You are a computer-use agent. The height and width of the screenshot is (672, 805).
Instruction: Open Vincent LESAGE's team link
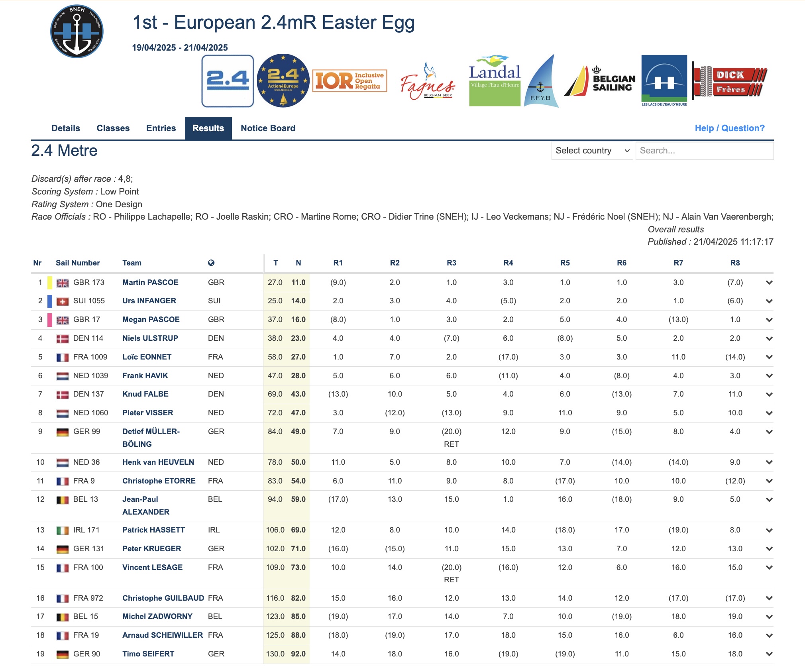coord(153,567)
